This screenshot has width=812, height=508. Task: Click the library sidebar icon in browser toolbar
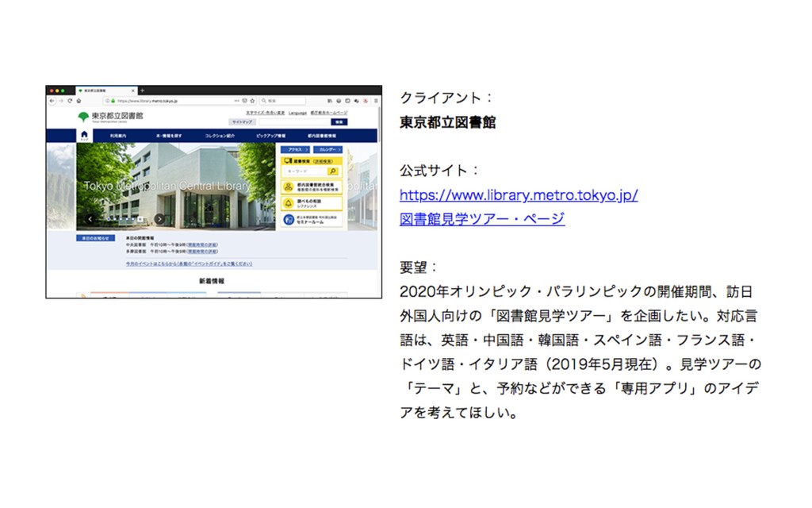330,101
